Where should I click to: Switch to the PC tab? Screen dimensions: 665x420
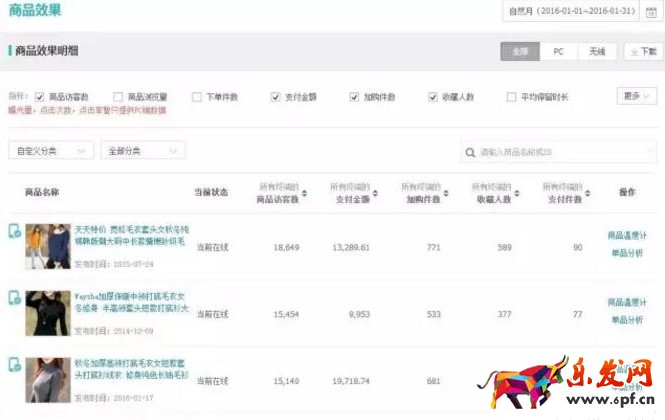coord(558,51)
